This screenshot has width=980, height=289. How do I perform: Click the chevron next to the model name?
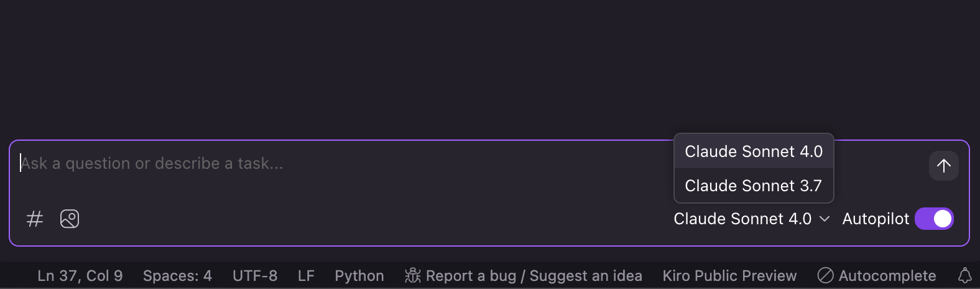point(825,219)
